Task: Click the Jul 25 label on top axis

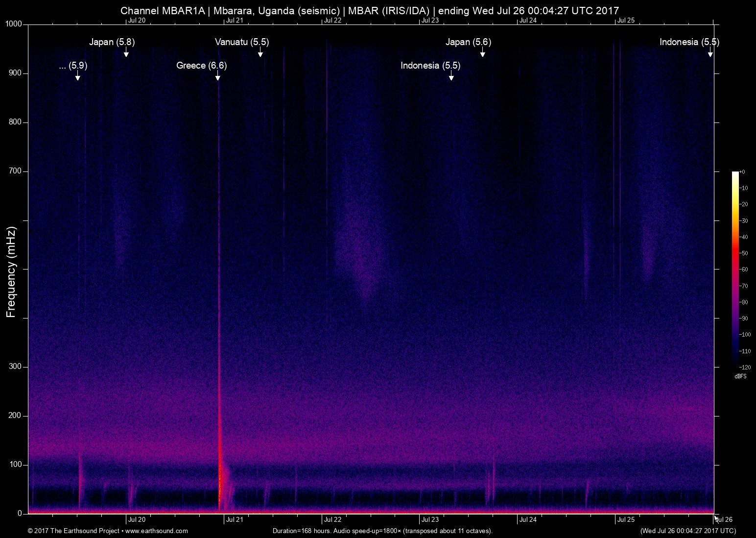Action: 626,21
